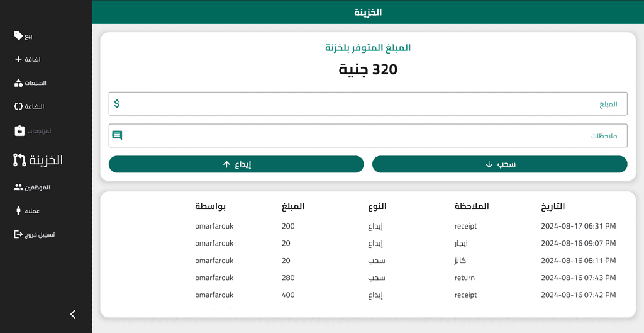Click the المرتجعات return clipboard icon
Image resolution: width=644 pixels, height=333 pixels.
(x=19, y=131)
